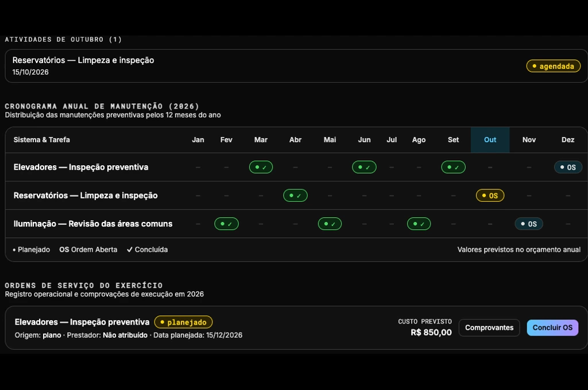Click Data planejada 15/12/2026 text
This screenshot has width=588, height=390.
point(198,336)
